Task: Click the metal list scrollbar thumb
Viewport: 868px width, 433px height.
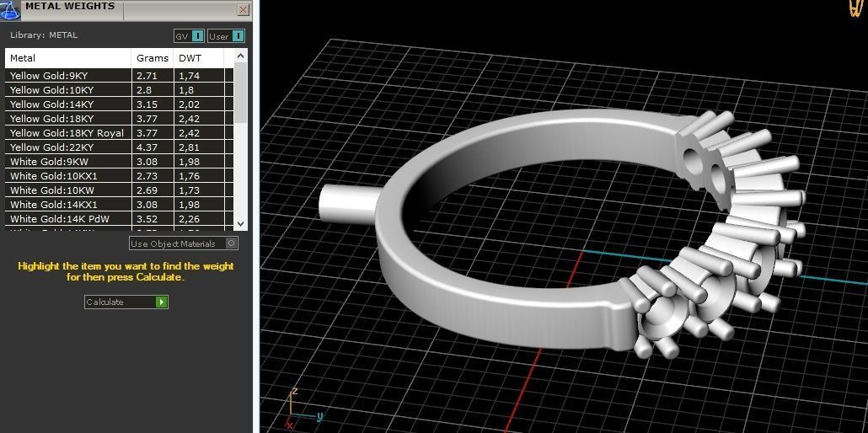Action: click(x=240, y=92)
